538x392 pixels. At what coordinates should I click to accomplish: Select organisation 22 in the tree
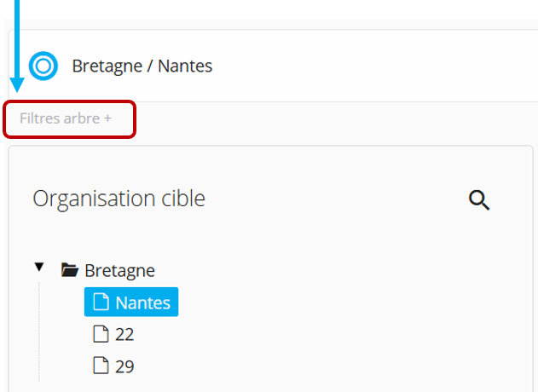(x=124, y=335)
